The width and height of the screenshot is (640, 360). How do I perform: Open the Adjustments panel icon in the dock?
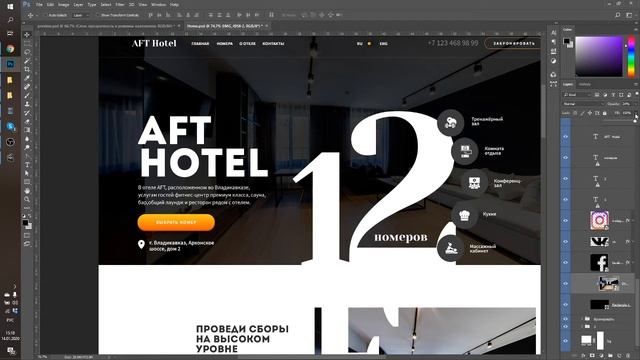553,61
